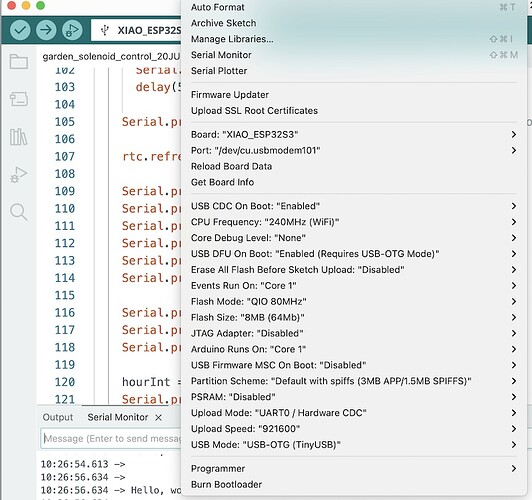
Task: Click the Verify checkmark button
Action: (x=20, y=30)
